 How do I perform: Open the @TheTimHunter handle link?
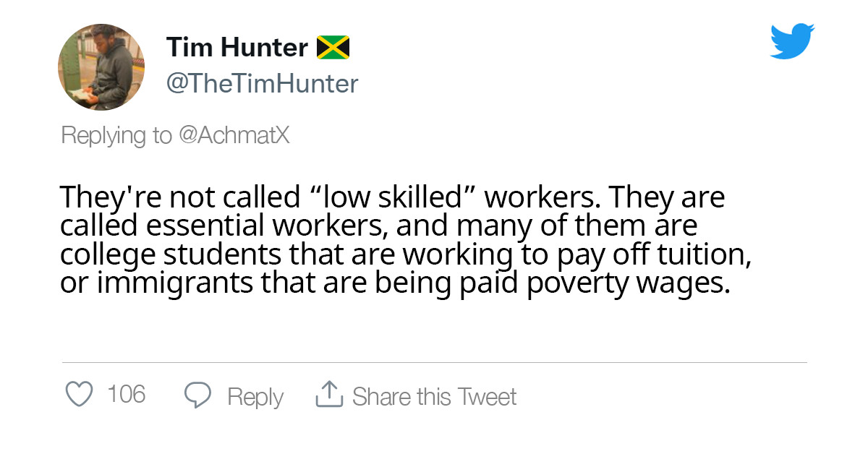[x=262, y=84]
